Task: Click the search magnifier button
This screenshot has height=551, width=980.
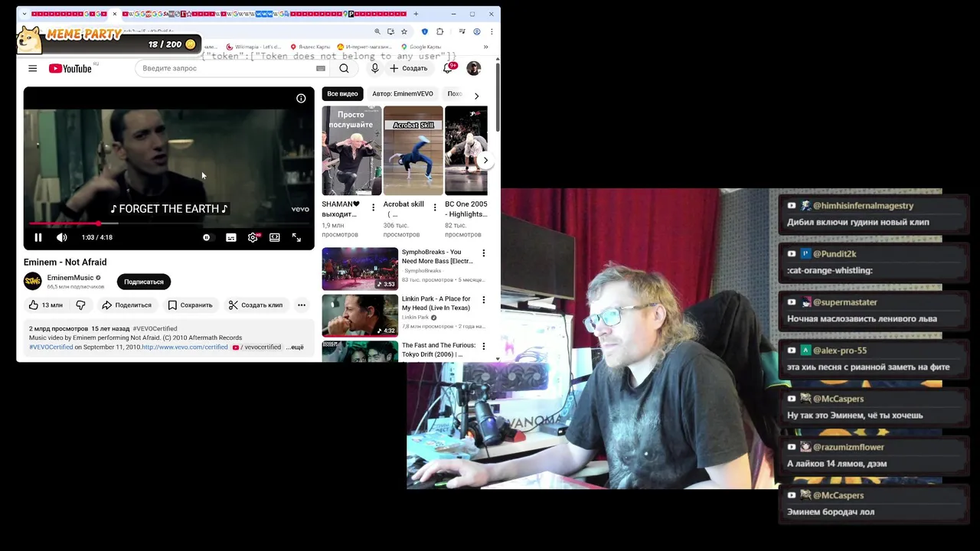Action: pyautogui.click(x=344, y=69)
